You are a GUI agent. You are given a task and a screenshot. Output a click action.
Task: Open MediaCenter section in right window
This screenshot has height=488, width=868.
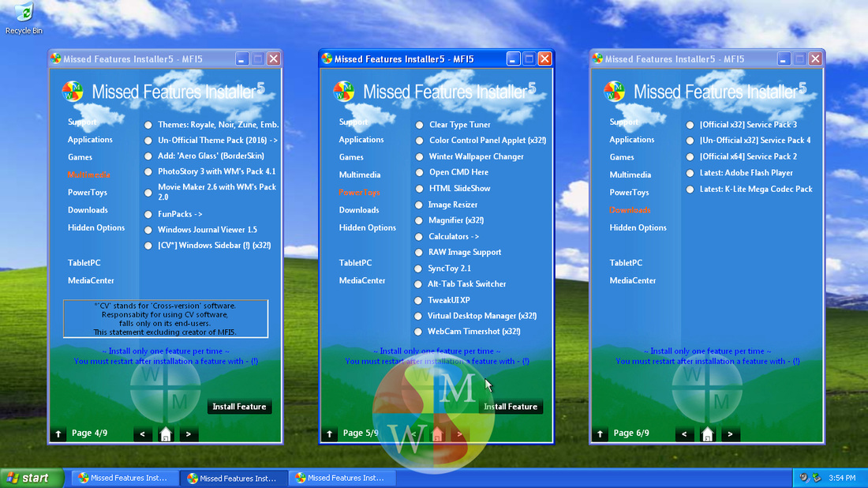click(x=633, y=281)
